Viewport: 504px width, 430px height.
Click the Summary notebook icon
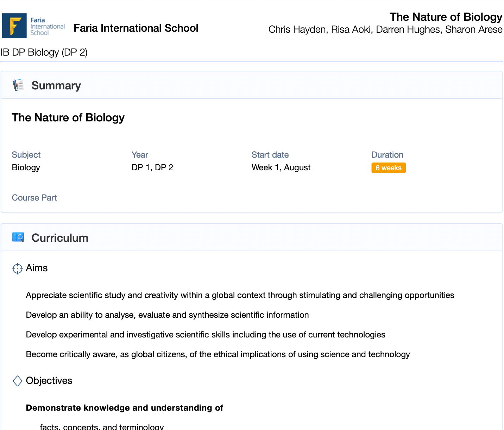click(18, 85)
